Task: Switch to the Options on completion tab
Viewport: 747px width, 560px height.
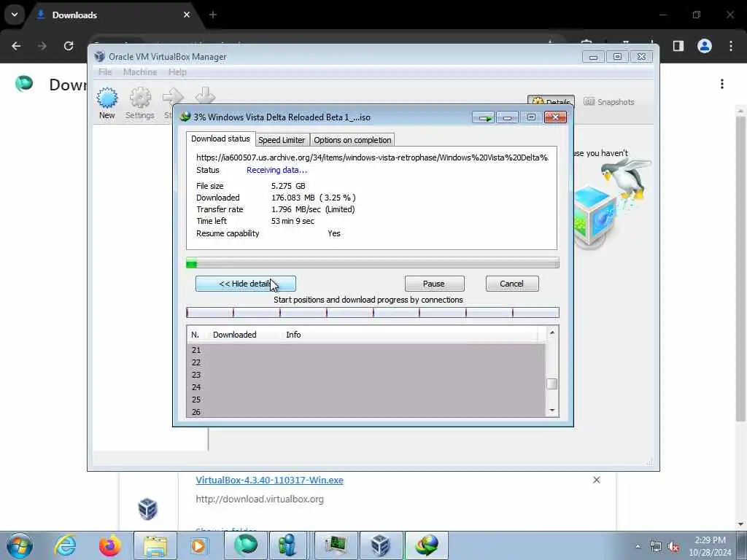Action: (x=352, y=140)
